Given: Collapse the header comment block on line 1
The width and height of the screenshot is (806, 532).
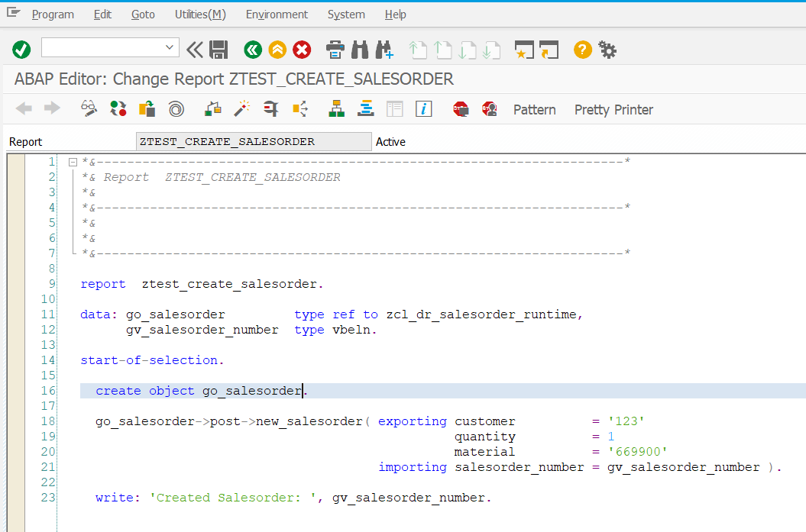Looking at the screenshot, I should 73,162.
